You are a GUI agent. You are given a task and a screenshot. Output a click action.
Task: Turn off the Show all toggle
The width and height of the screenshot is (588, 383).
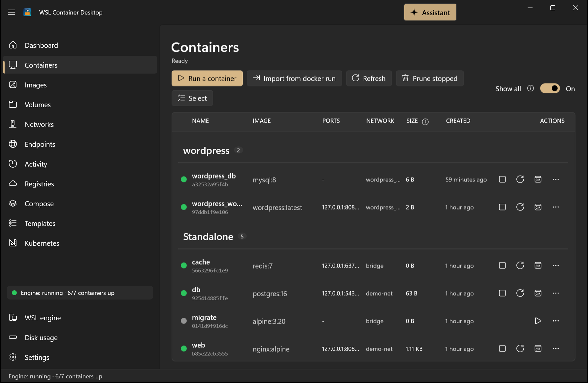(550, 88)
